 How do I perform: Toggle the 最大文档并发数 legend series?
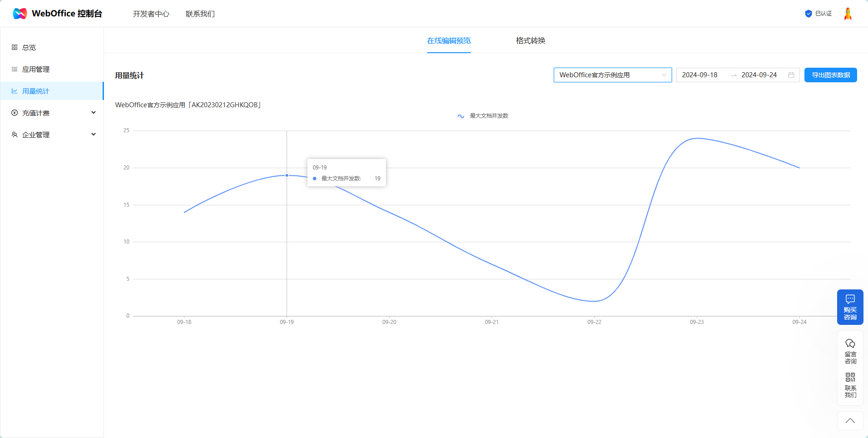point(483,116)
